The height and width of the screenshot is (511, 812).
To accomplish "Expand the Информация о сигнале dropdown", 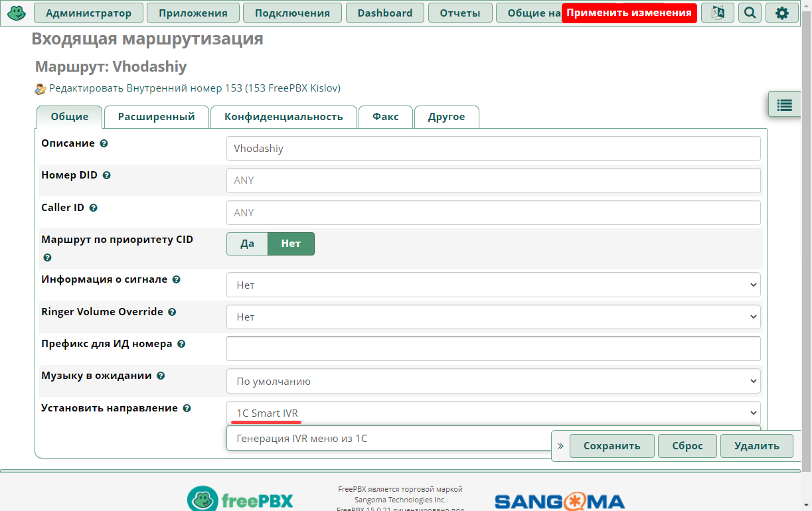I will [x=493, y=285].
